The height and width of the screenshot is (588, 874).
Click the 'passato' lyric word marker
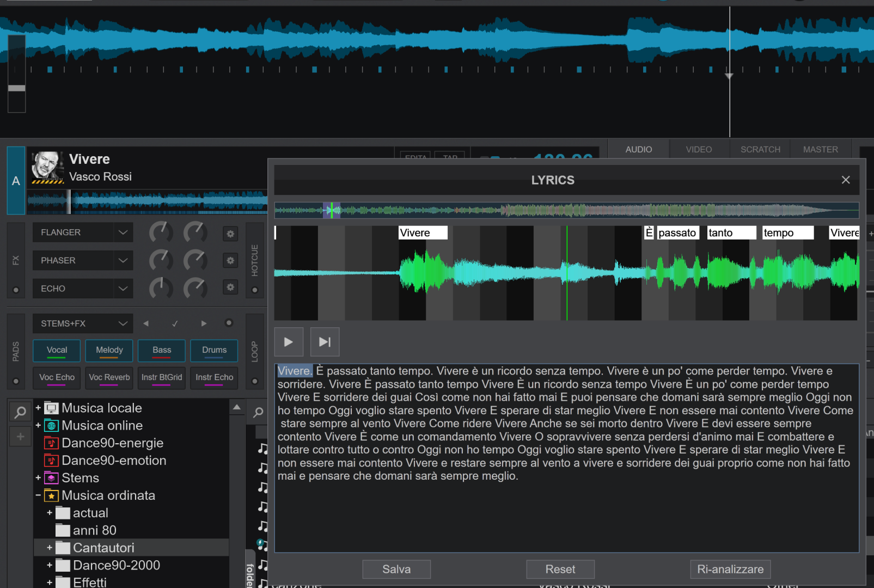tap(677, 233)
